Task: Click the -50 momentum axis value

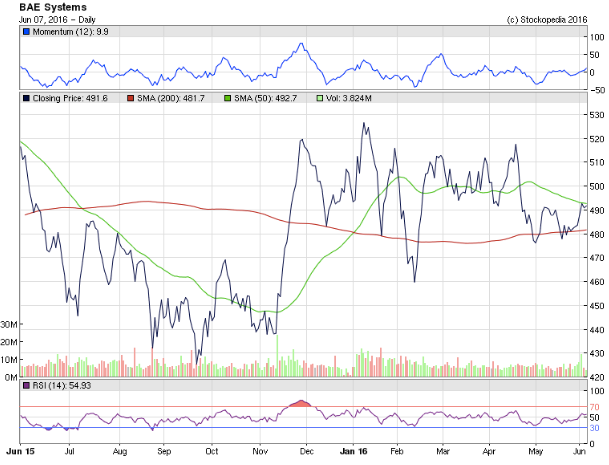Action: pos(597,90)
